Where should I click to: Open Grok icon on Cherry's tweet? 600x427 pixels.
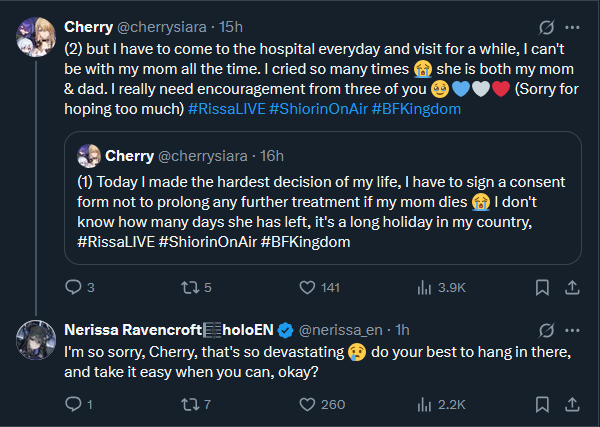coord(546,26)
